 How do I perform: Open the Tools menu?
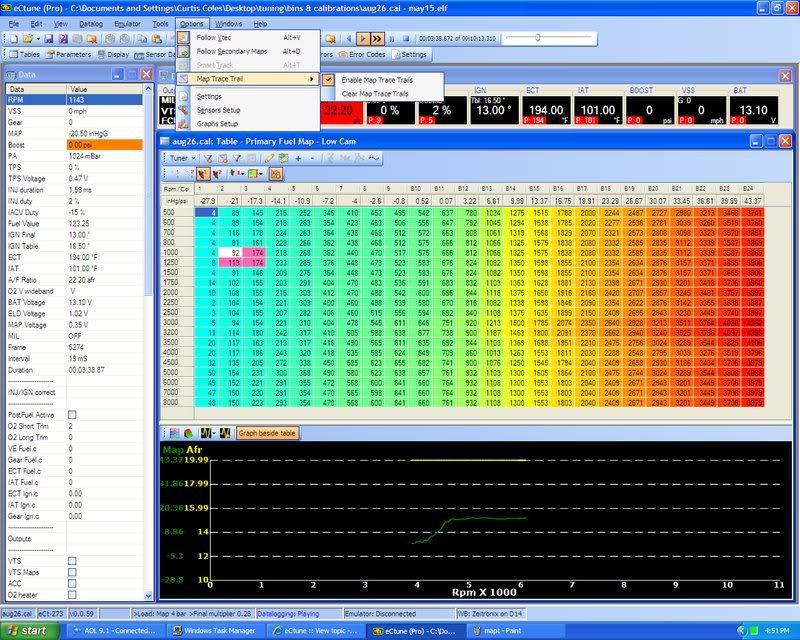tap(160, 24)
